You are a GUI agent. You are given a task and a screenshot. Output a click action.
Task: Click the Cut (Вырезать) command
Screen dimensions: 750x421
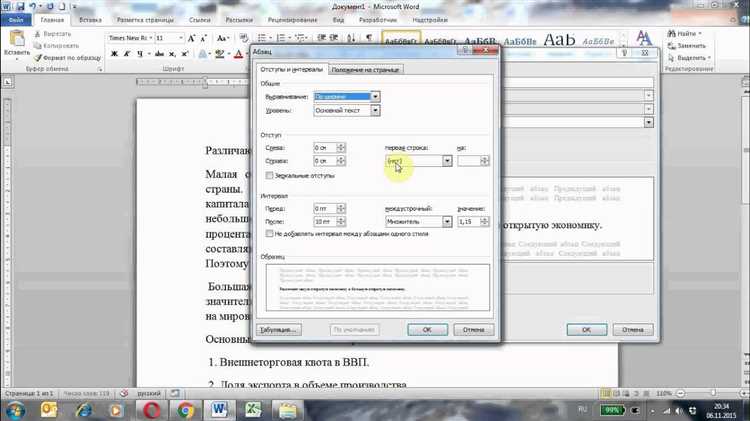(53, 34)
